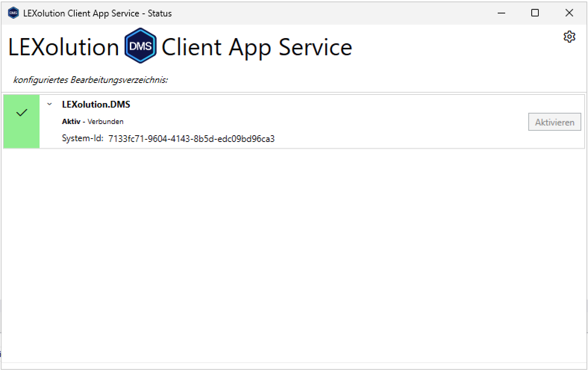The image size is (588, 372).
Task: Click window title 'LEXolution Client App Service - Status'
Action: pos(97,13)
